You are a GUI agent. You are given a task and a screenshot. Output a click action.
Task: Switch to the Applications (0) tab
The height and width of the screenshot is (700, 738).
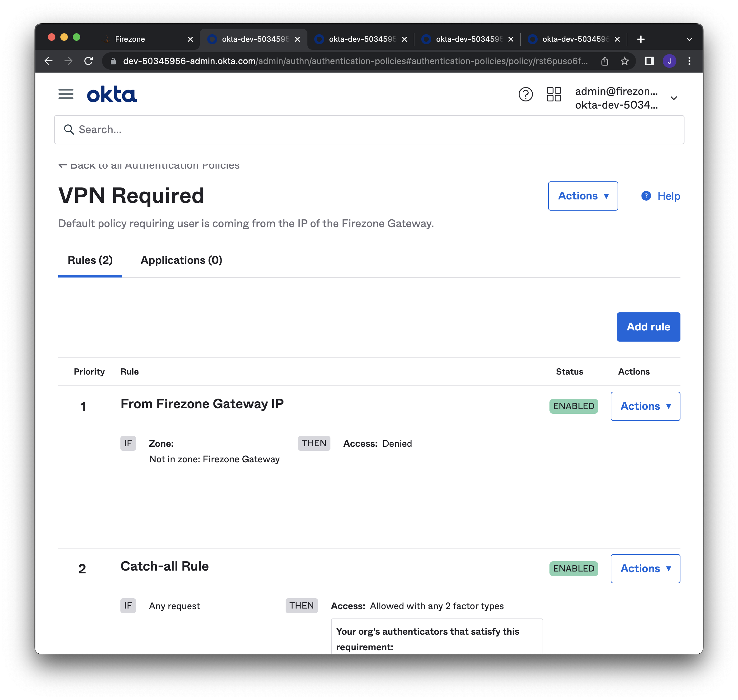[x=181, y=260]
